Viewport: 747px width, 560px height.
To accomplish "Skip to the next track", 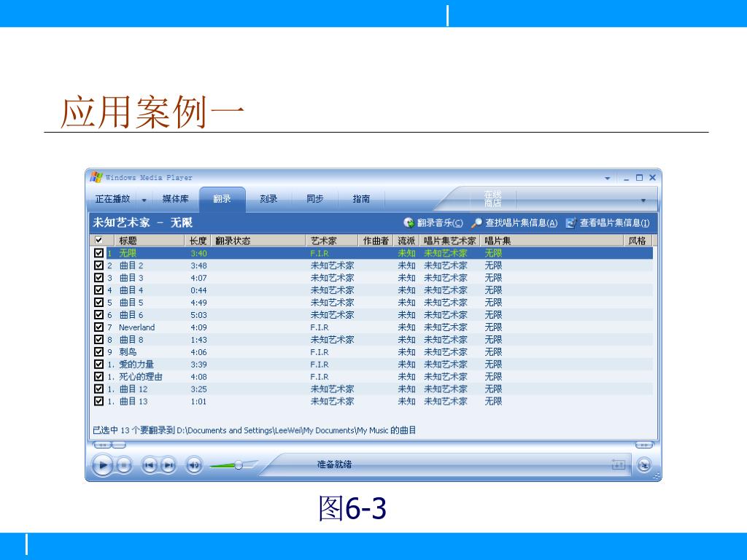I will coord(169,464).
